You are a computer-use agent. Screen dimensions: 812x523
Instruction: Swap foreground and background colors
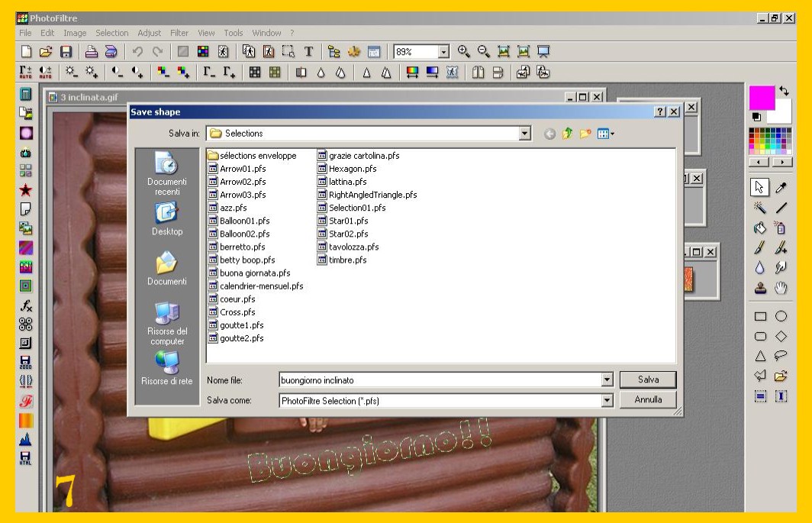tap(783, 91)
